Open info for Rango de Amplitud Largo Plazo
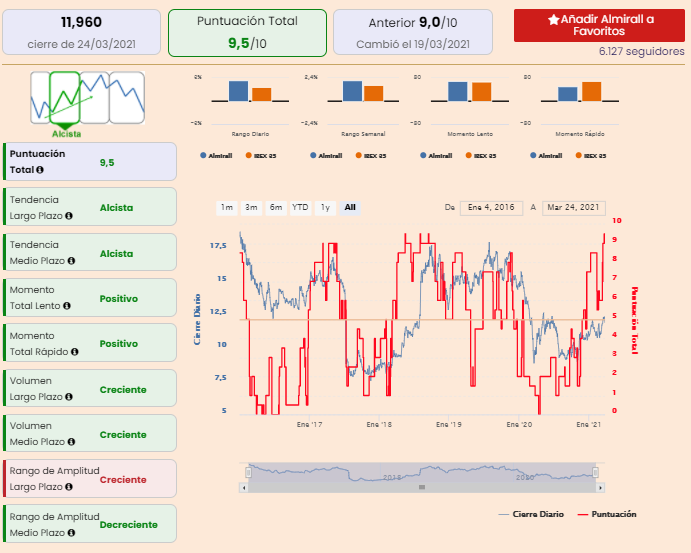 coord(69,487)
